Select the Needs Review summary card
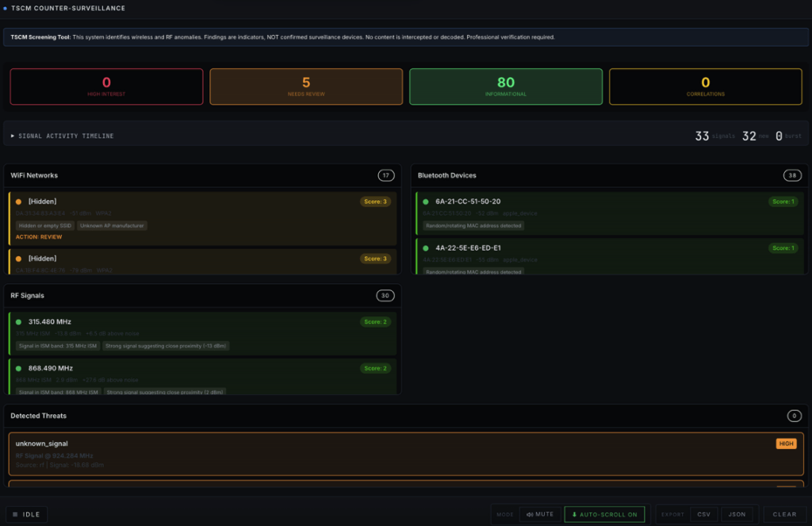 click(x=306, y=86)
